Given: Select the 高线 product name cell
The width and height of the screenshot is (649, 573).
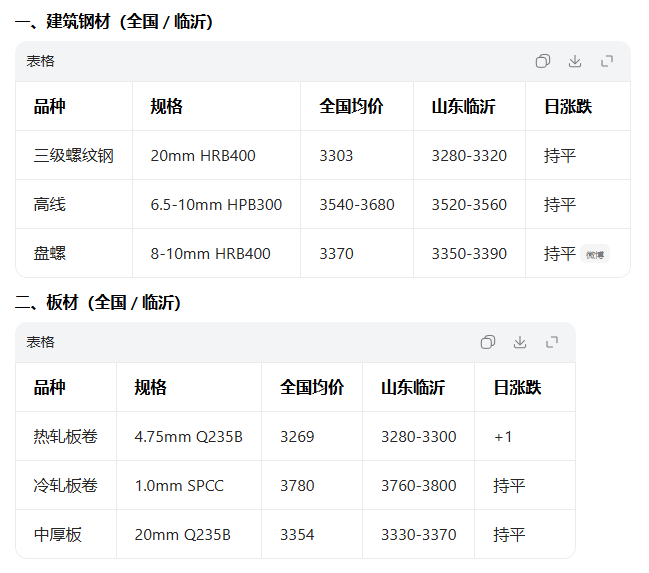Looking at the screenshot, I should pyautogui.click(x=50, y=205).
